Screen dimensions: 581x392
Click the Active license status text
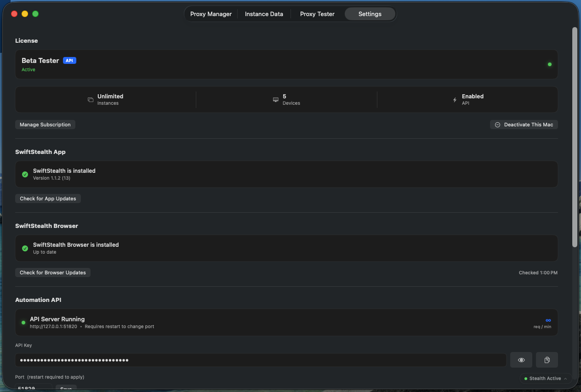pyautogui.click(x=28, y=70)
